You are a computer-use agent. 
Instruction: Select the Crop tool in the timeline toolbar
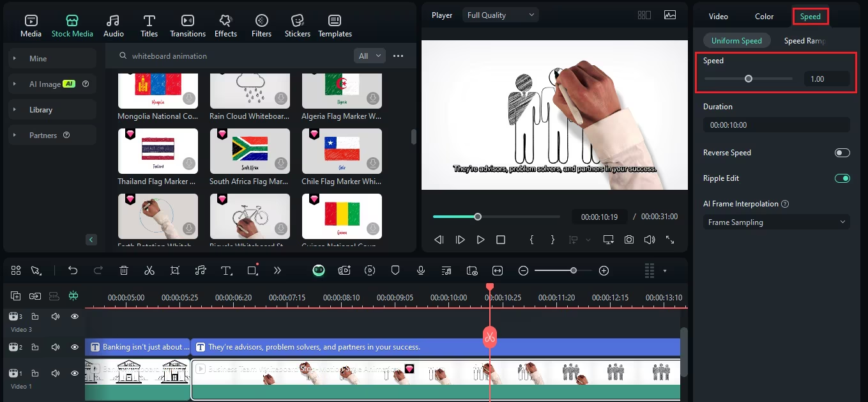pos(175,270)
